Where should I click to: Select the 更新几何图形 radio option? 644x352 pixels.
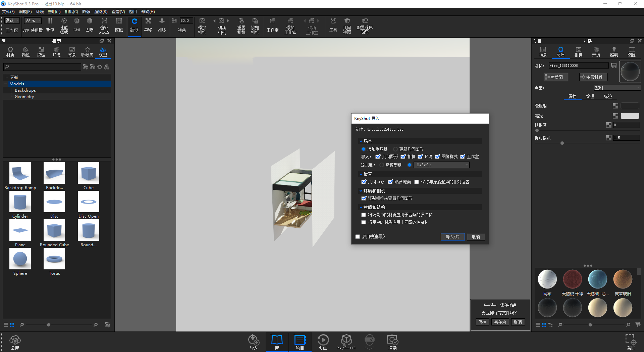395,149
